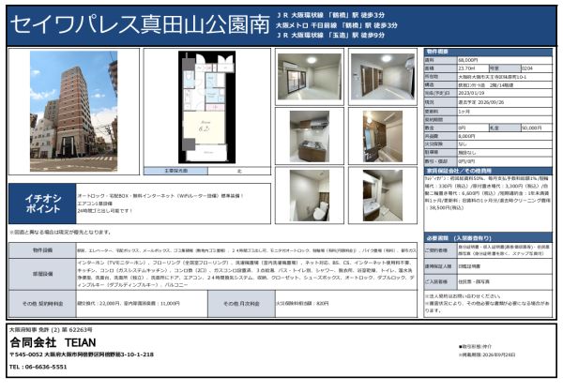Select the common fee value 8,000円
The height and width of the screenshot is (392, 563).
[x=466, y=136]
